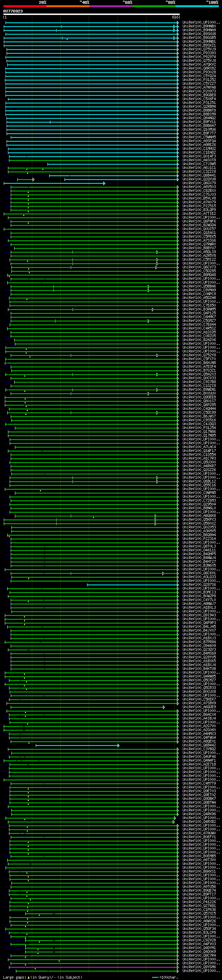Image resolution: width=222 pixels, height=980 pixels.
Task: Select label UniRef100_B6Q8A4
Action: (x=199, y=535)
